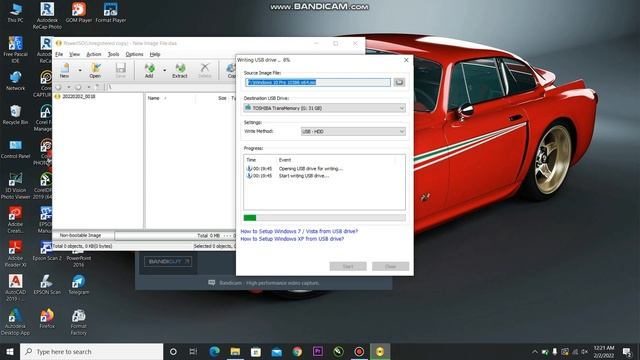Click the Delete toolbar icon
Screen dimensions: 640x360
[204, 70]
